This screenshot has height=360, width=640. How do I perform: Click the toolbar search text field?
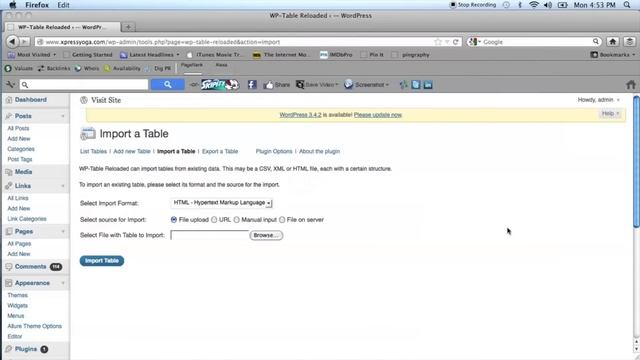(x=84, y=84)
